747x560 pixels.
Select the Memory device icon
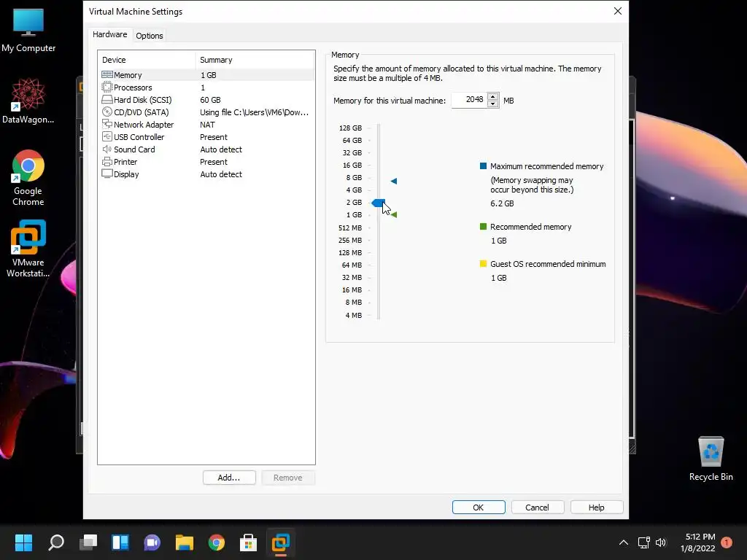[107, 75]
